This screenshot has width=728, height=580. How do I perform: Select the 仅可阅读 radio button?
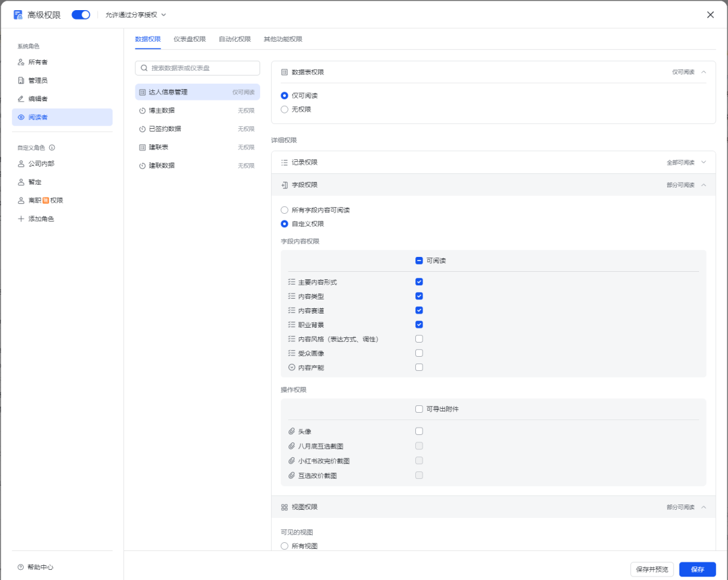tap(284, 96)
